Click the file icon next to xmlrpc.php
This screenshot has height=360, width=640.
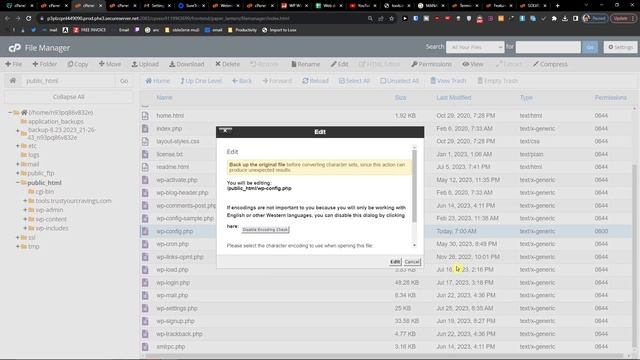[145, 347]
